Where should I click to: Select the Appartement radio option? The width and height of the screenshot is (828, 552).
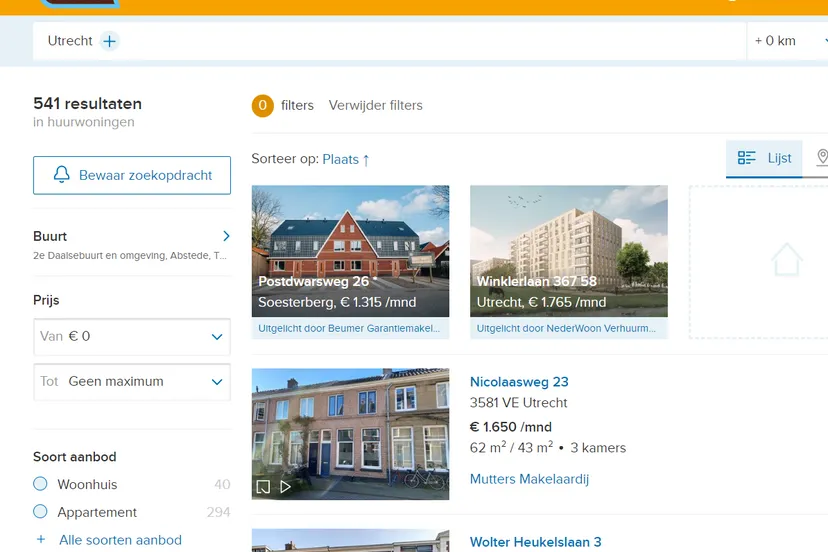[40, 512]
